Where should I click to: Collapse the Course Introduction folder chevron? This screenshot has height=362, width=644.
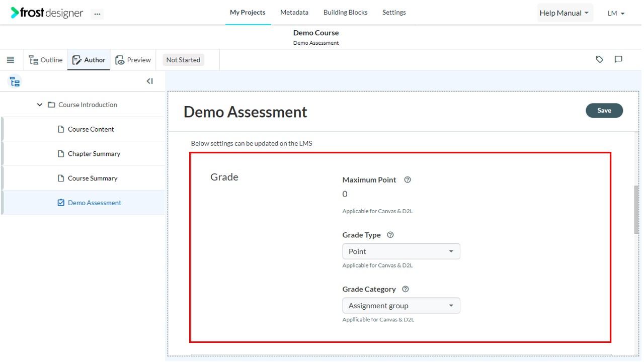pos(40,105)
